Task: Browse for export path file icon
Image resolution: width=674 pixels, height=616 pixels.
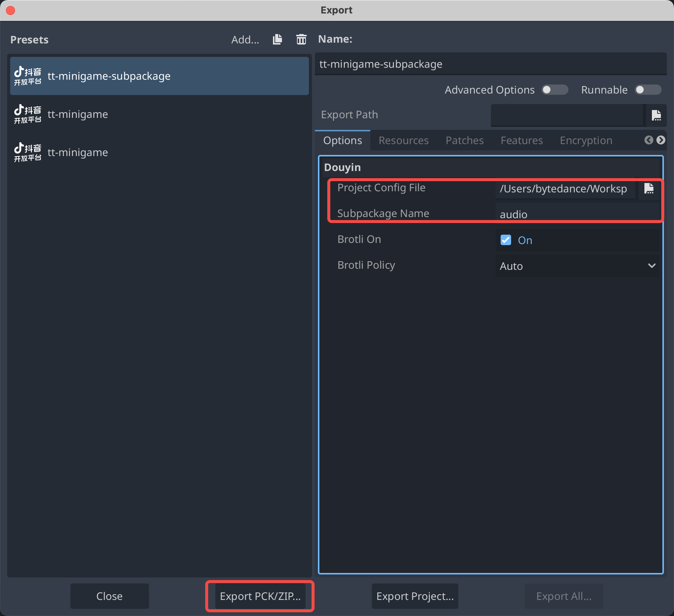Action: pyautogui.click(x=656, y=115)
